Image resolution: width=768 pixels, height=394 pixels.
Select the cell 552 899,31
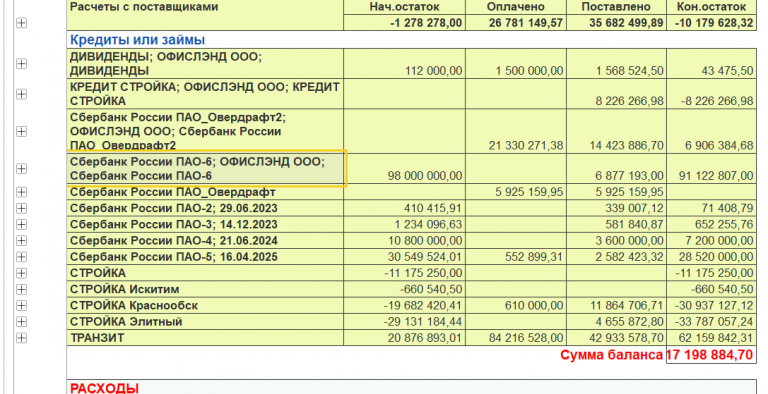[515, 257]
